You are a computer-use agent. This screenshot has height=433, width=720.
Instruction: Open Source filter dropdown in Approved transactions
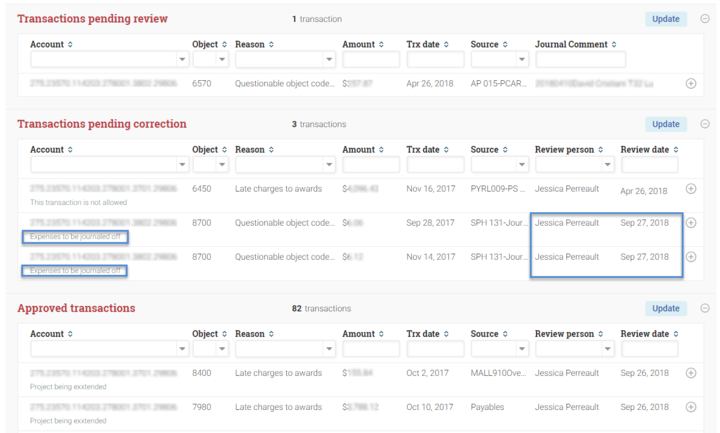(522, 349)
